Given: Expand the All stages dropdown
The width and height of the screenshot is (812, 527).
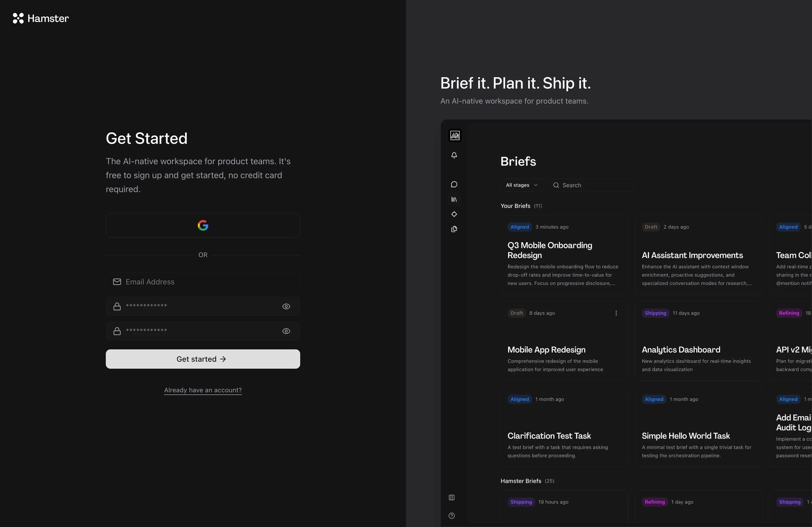Looking at the screenshot, I should coord(522,185).
